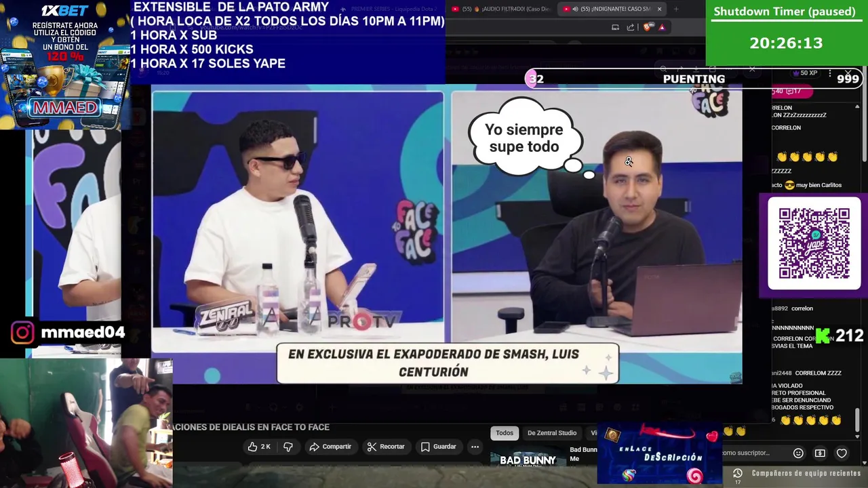Click the 'Yo siempre supe todo' speech bubble
This screenshot has height=488, width=868.
(526, 138)
